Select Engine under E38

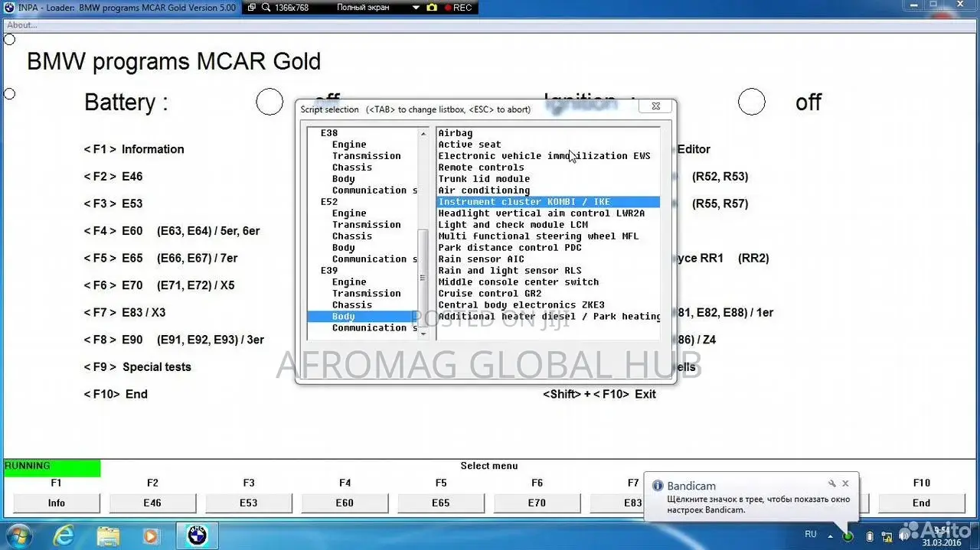(x=349, y=145)
